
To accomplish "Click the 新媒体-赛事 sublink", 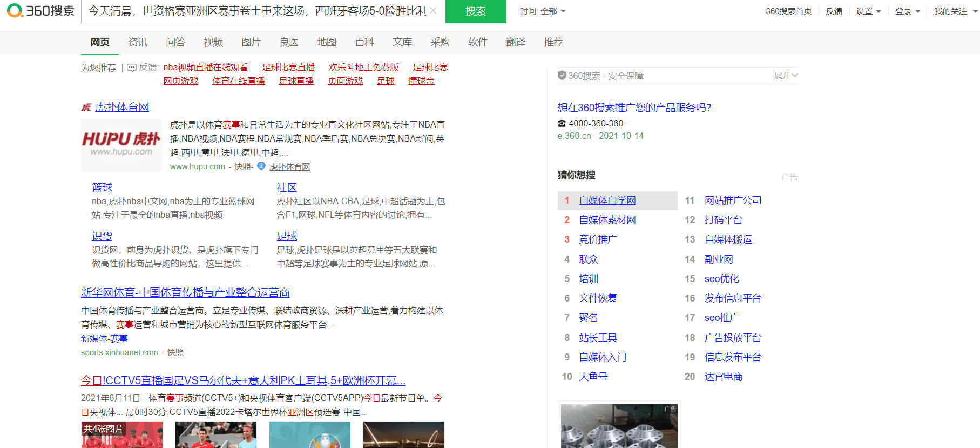I will (x=104, y=338).
